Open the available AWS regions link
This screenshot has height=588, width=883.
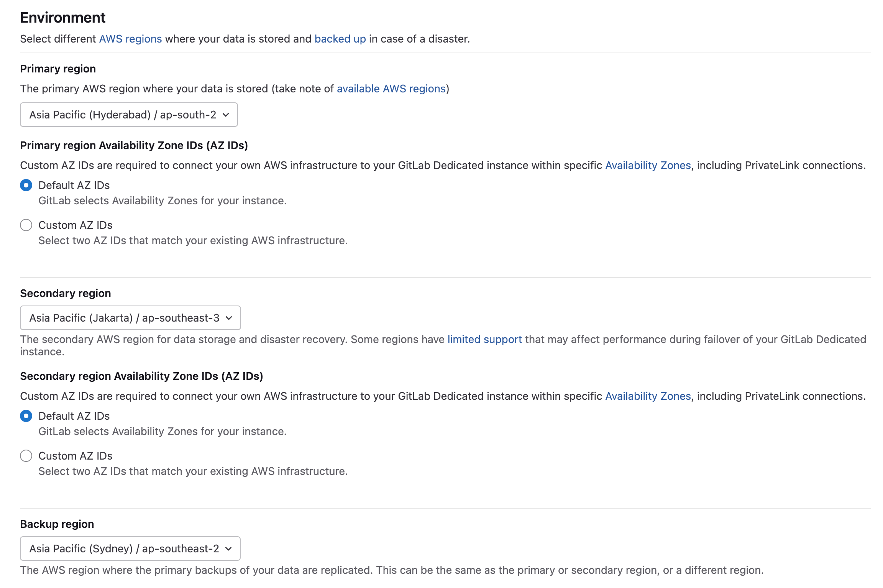pos(391,89)
